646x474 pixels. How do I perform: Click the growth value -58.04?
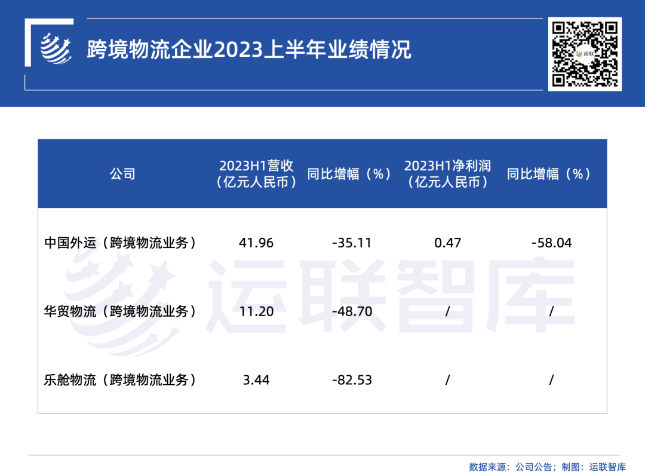pyautogui.click(x=551, y=243)
